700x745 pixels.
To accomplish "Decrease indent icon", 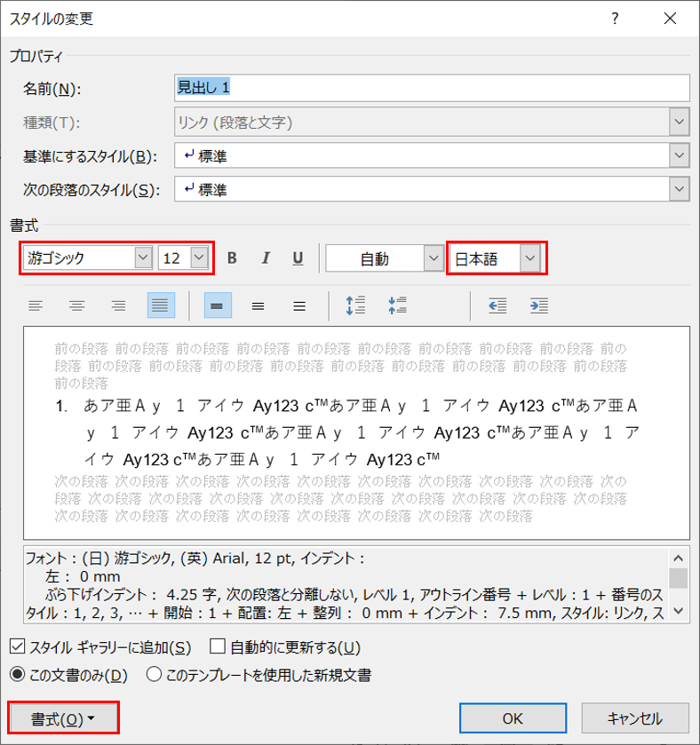I will 497,305.
